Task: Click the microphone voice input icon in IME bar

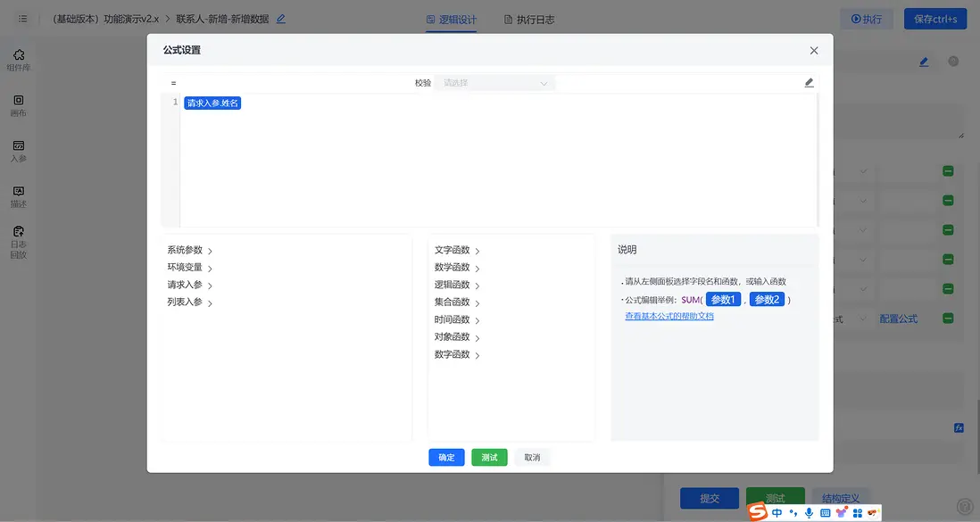Action: click(x=809, y=512)
